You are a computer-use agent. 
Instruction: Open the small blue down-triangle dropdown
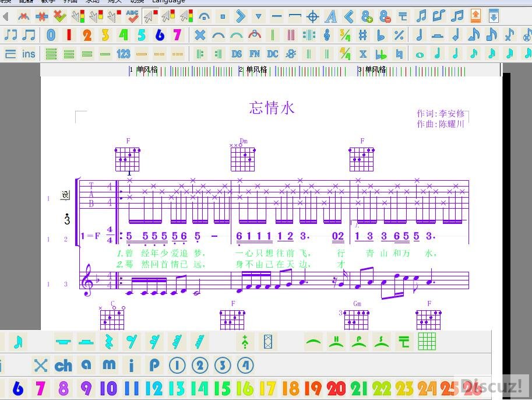259,16
